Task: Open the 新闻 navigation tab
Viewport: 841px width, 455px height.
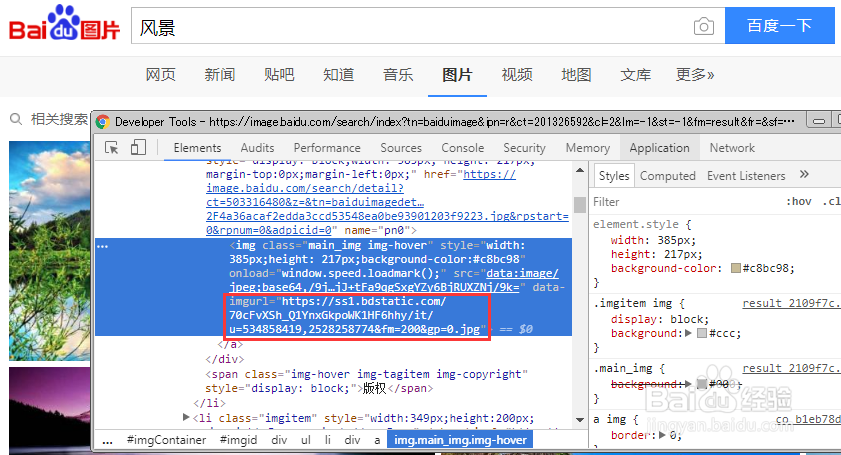Action: pyautogui.click(x=219, y=75)
